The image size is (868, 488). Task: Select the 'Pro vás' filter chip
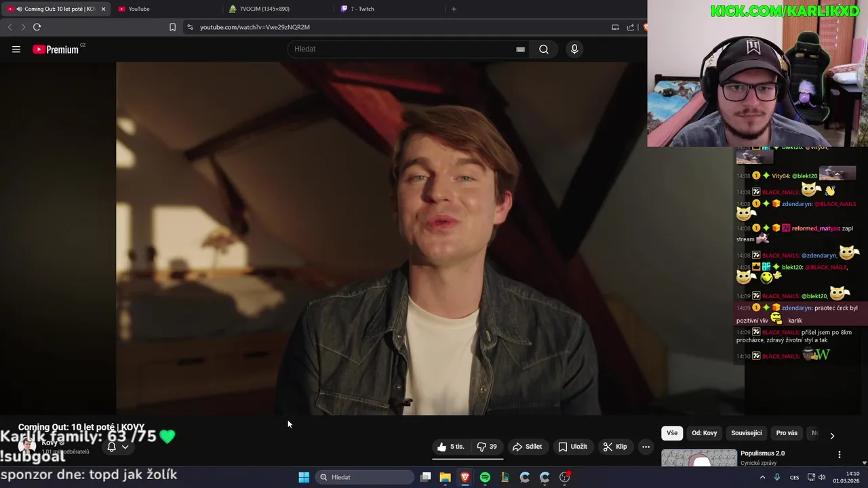[x=787, y=433]
